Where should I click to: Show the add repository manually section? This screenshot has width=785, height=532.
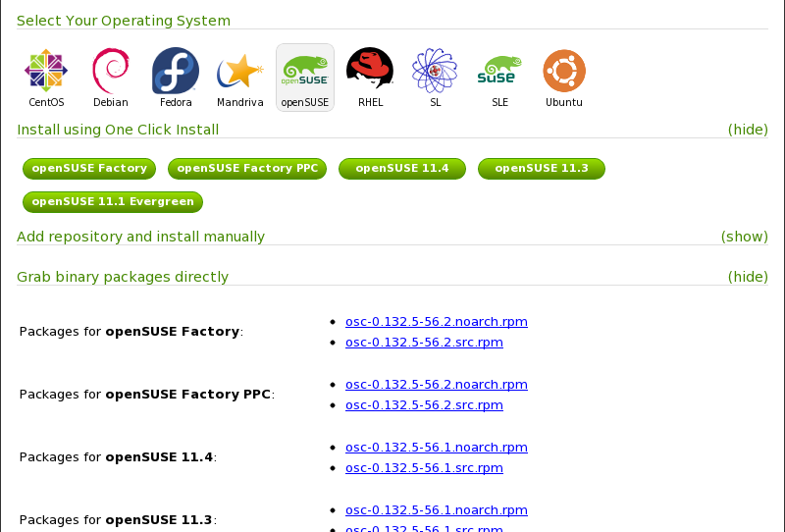(x=744, y=237)
